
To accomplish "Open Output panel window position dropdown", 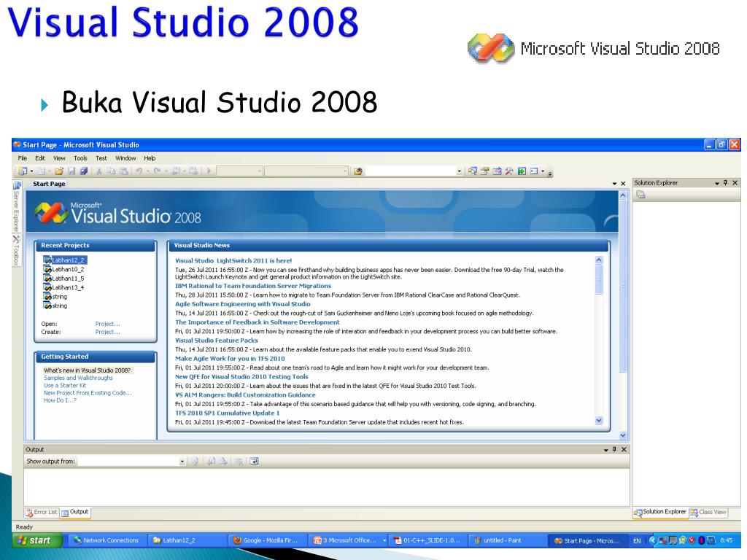I will point(606,449).
